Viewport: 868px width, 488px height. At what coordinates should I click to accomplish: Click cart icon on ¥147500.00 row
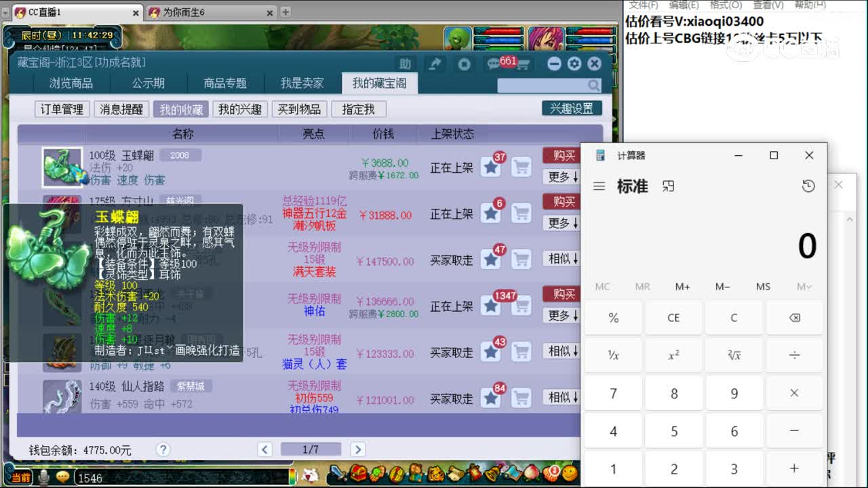pyautogui.click(x=521, y=260)
